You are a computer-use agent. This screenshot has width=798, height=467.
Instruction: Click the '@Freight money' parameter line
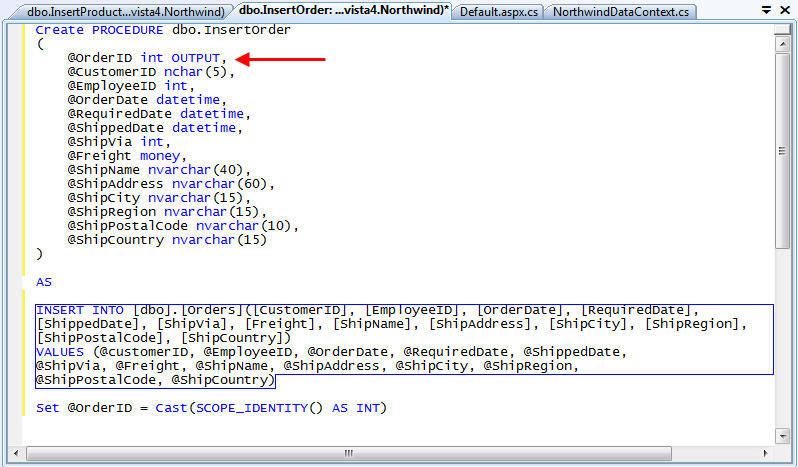[x=127, y=156]
